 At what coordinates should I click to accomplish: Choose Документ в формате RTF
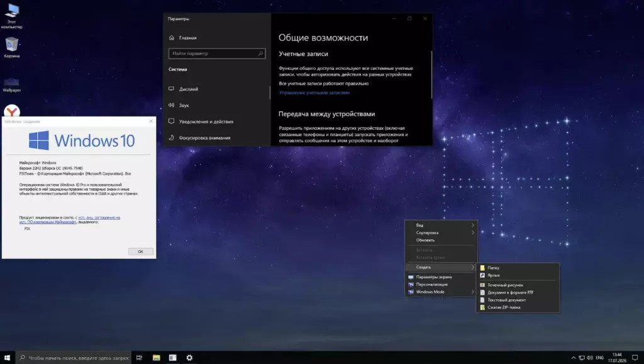click(518, 292)
